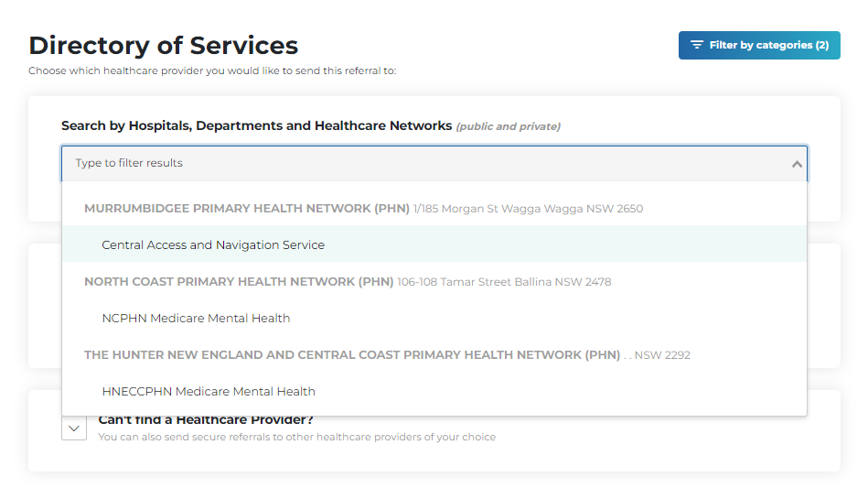The image size is (868, 488).
Task: Click the secure referrals description text
Action: 296,437
